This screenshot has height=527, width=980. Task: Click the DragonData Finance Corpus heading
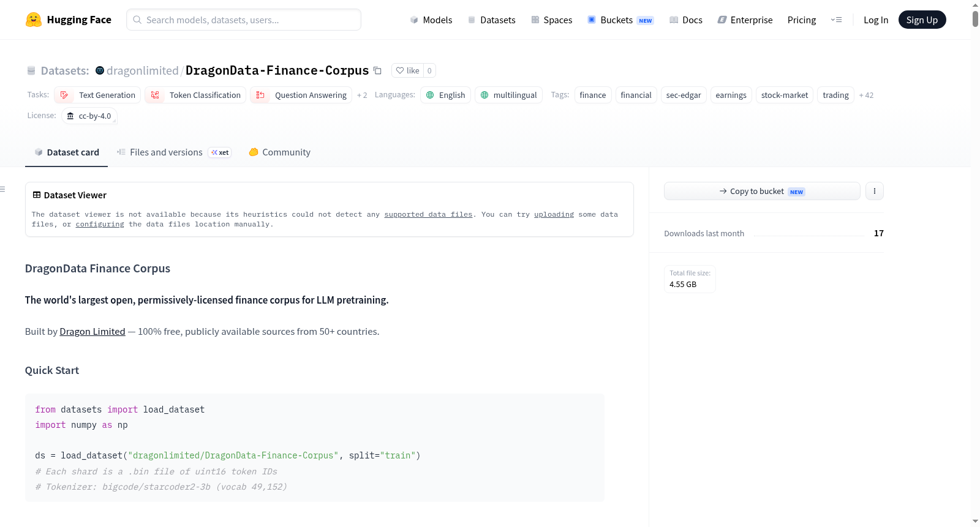[97, 268]
